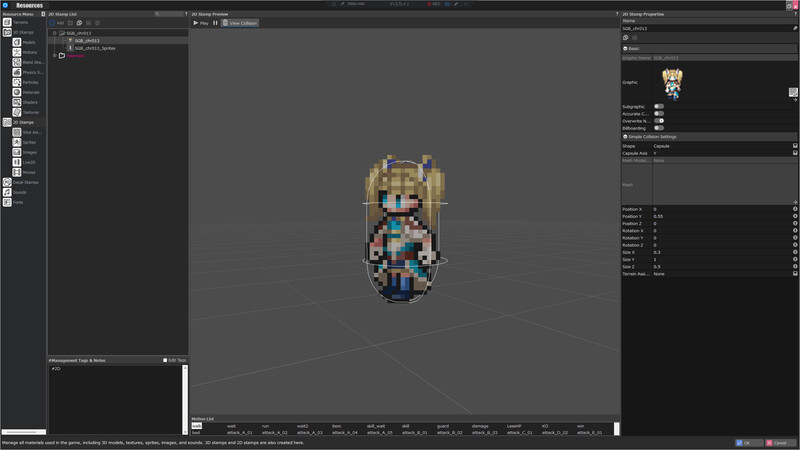Viewport: 800px width, 450px height.
Task: Select the win motion in Motion List
Action: point(580,426)
